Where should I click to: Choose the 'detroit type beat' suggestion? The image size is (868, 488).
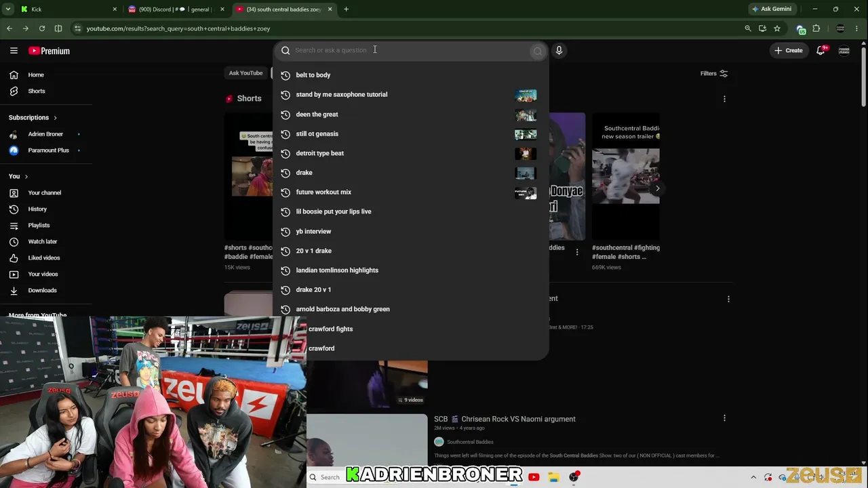410,153
